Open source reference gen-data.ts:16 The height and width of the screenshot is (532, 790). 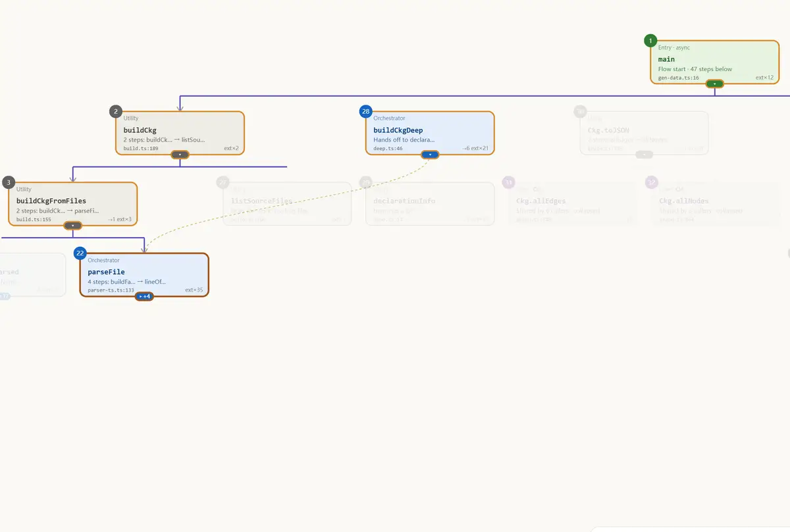coord(678,78)
